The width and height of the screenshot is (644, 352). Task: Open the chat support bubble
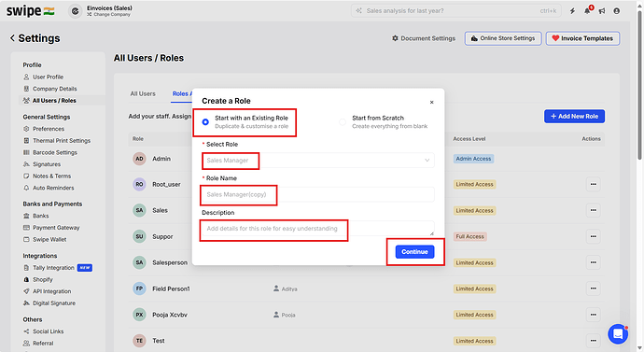point(618,334)
